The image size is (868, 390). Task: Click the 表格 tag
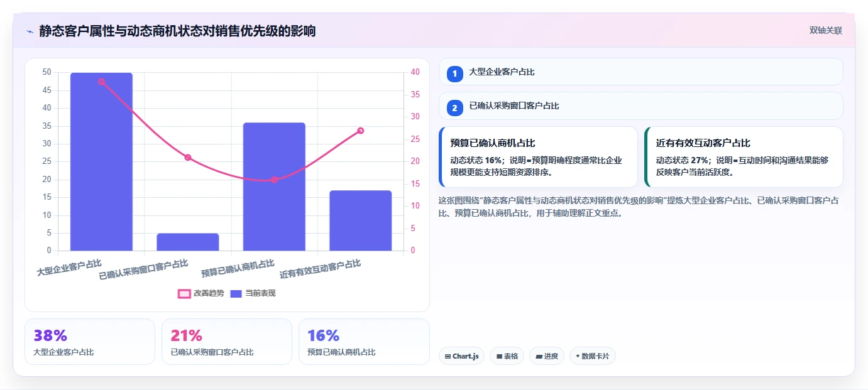(507, 356)
